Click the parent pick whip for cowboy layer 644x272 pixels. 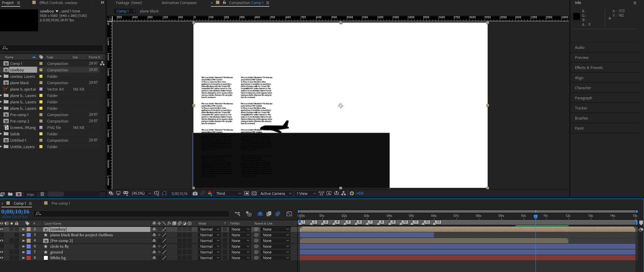(x=256, y=229)
